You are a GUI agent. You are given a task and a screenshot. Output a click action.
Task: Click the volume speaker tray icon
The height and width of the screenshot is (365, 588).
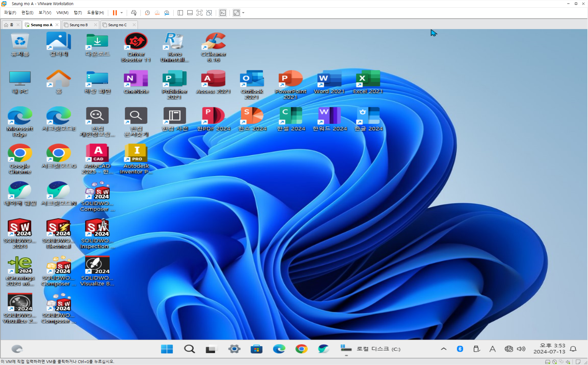521,349
